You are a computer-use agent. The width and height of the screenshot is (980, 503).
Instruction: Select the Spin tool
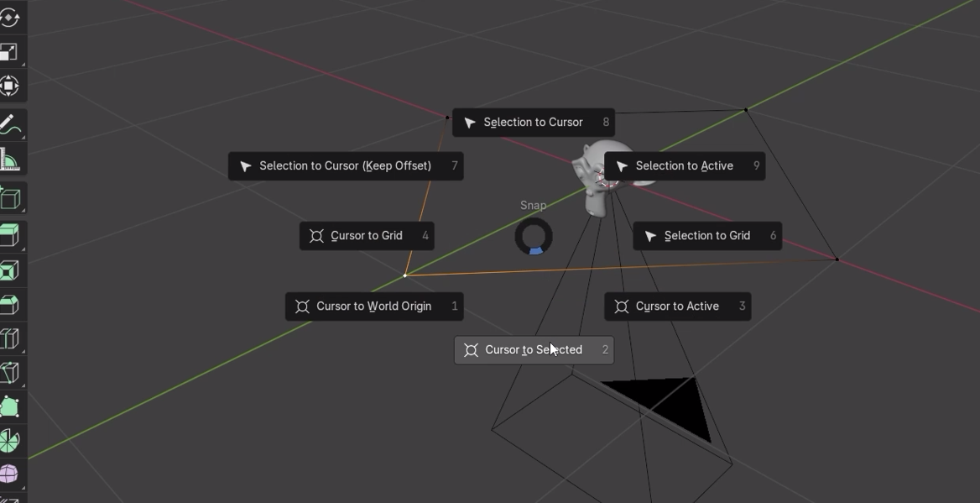tap(9, 441)
